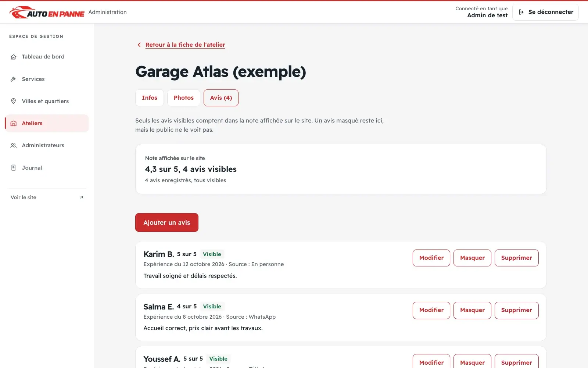Click "Travail soigné et délais respectés." comment
The width and height of the screenshot is (588, 368).
(x=190, y=276)
